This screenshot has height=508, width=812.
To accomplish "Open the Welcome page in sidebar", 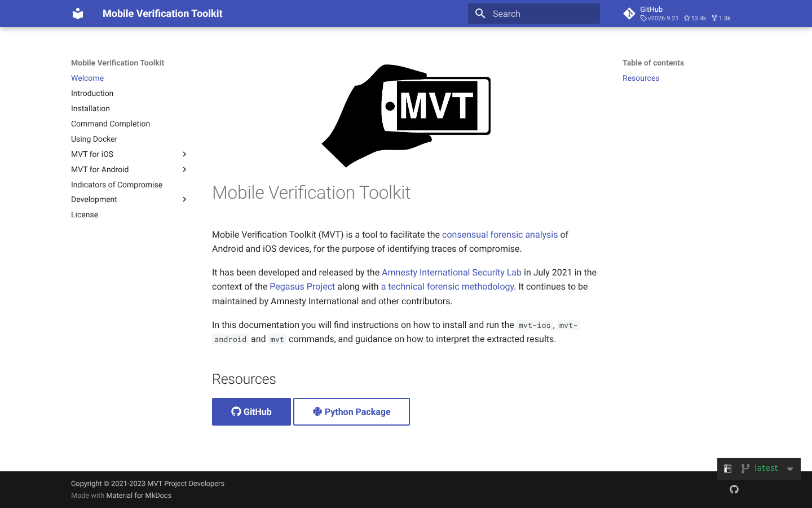I will coord(87,78).
